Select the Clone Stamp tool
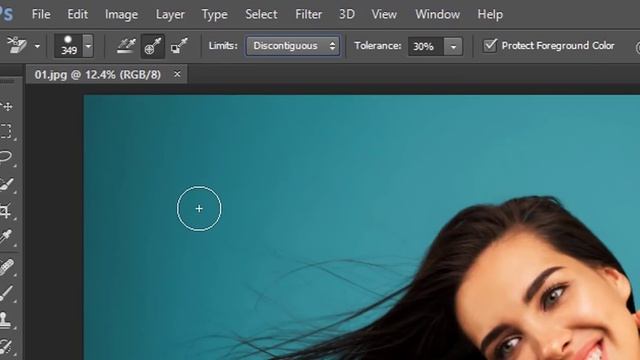The image size is (640, 360). point(6,320)
